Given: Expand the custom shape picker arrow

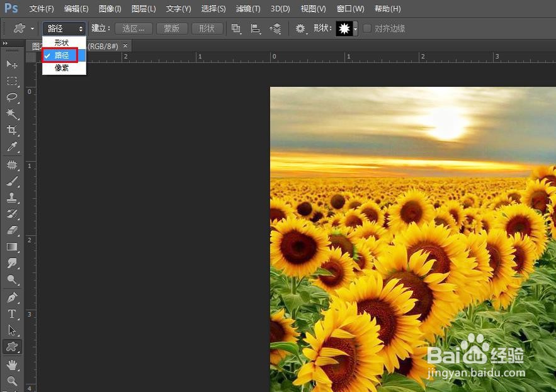Looking at the screenshot, I should click(x=355, y=28).
